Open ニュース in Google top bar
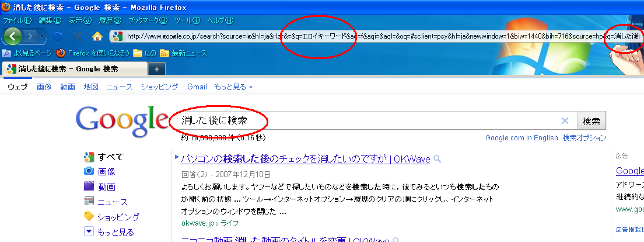Viewport: 644px width, 242px height. pyautogui.click(x=120, y=87)
